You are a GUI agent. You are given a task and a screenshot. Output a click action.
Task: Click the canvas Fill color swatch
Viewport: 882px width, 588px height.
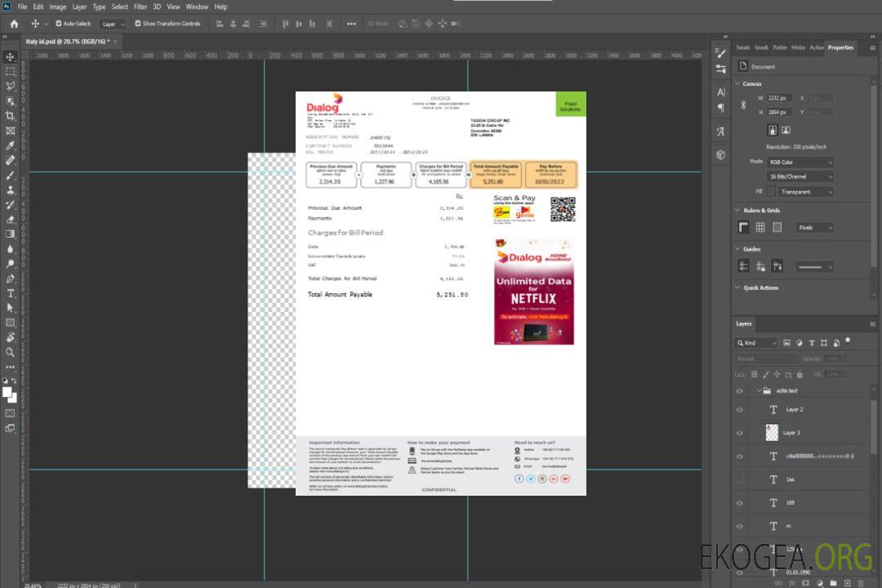pos(771,191)
